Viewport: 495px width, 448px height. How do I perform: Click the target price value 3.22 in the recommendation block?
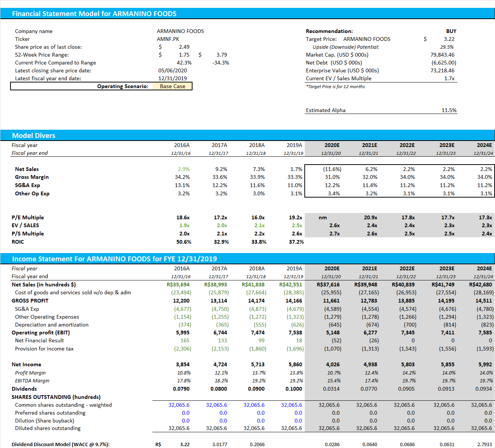tap(449, 39)
